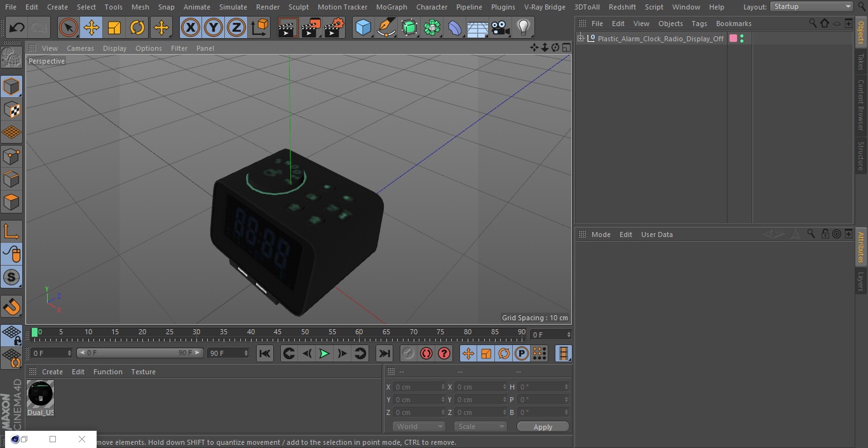Select the Live Selection tool

68,27
